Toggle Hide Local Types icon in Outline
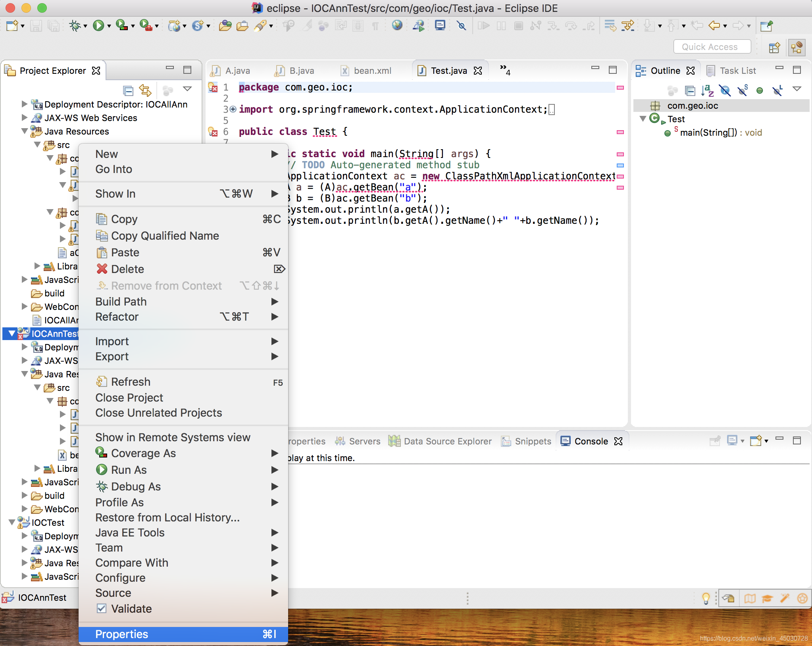The height and width of the screenshot is (646, 812). click(777, 91)
